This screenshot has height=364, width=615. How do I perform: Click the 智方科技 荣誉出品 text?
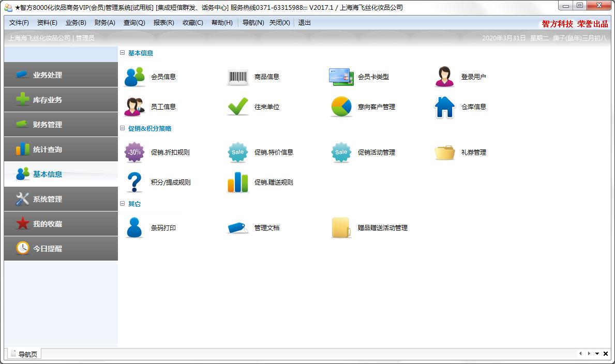575,24
